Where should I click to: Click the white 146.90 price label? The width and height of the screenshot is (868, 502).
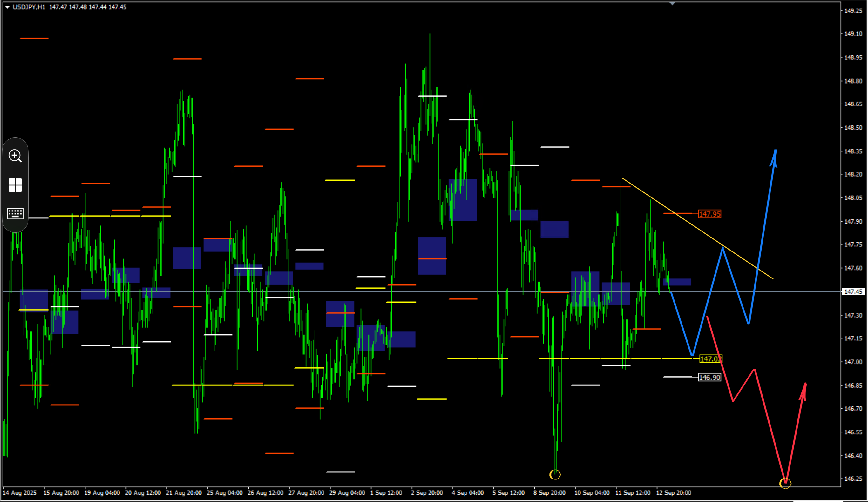(x=709, y=377)
